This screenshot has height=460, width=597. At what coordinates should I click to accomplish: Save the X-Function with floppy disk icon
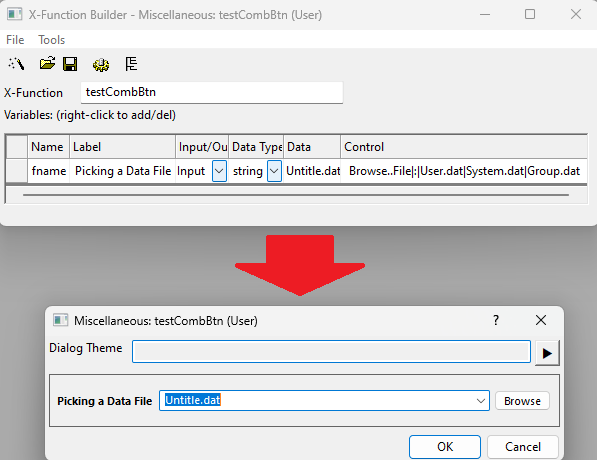tap(70, 64)
